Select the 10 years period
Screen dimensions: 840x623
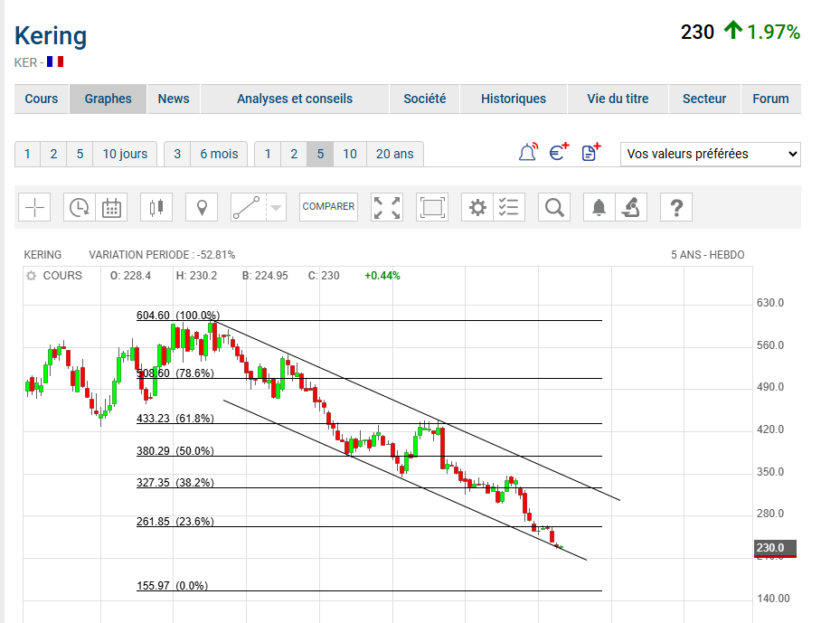(x=350, y=154)
